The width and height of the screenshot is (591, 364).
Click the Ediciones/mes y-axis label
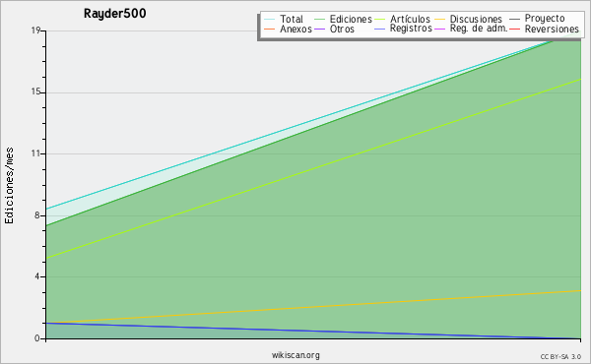9,185
